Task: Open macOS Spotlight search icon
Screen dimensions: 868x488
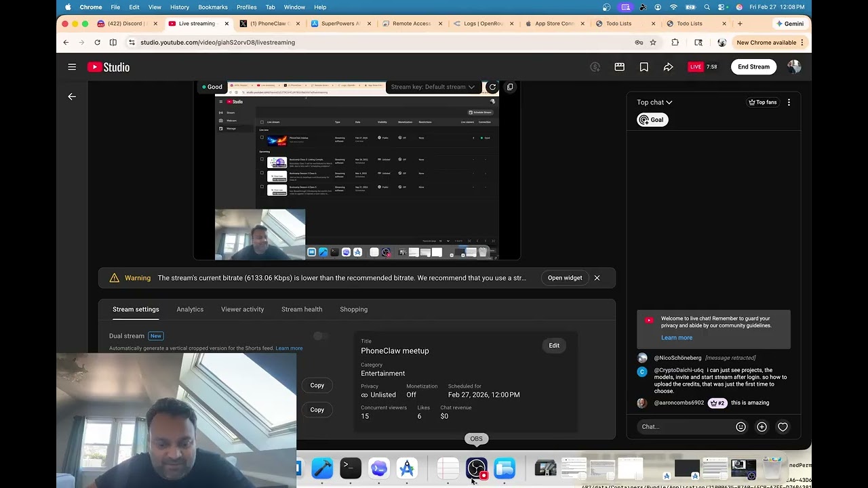Action: pos(707,7)
